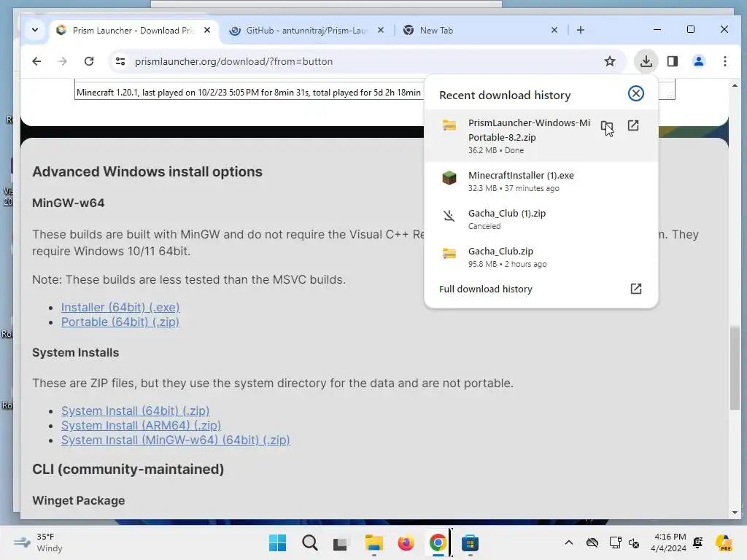Open the Chrome downloads toolbar icon
The image size is (747, 560).
click(646, 61)
